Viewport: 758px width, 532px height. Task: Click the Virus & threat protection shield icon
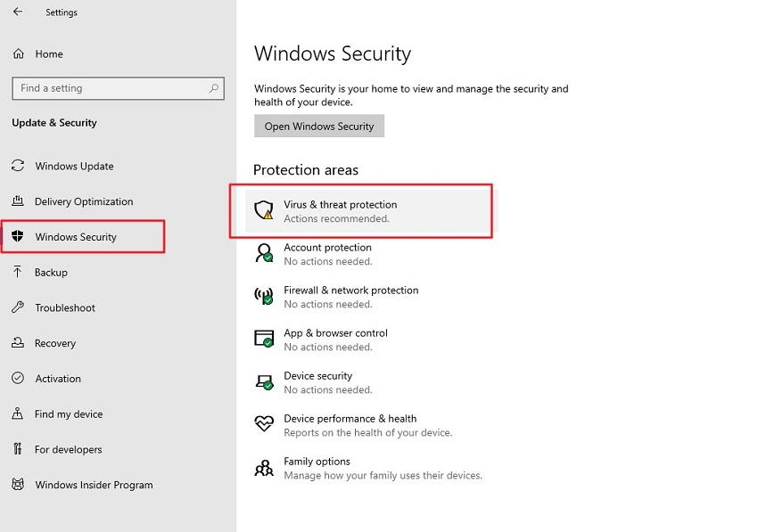pos(263,211)
